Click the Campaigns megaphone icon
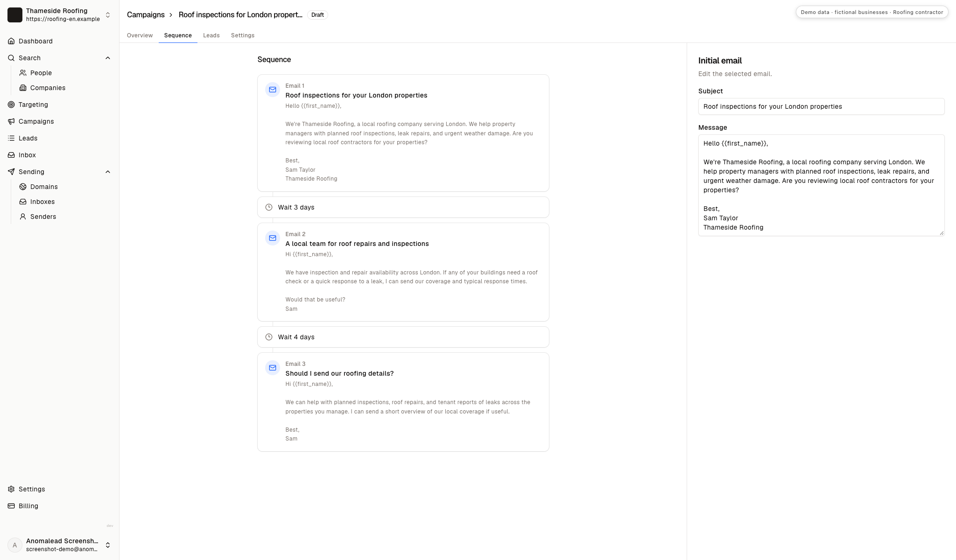This screenshot has height=560, width=956. coord(11,121)
